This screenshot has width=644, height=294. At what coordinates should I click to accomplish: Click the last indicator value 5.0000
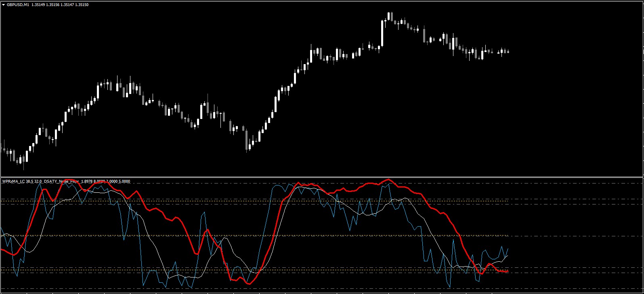click(x=124, y=181)
